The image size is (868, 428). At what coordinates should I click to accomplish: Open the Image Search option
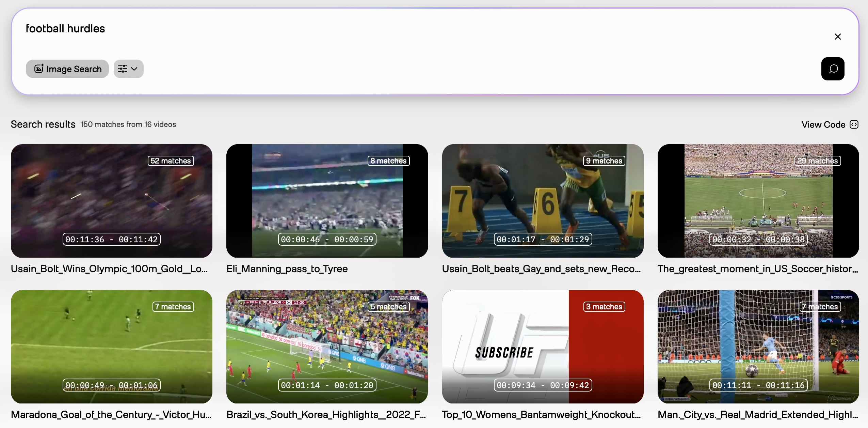click(67, 69)
